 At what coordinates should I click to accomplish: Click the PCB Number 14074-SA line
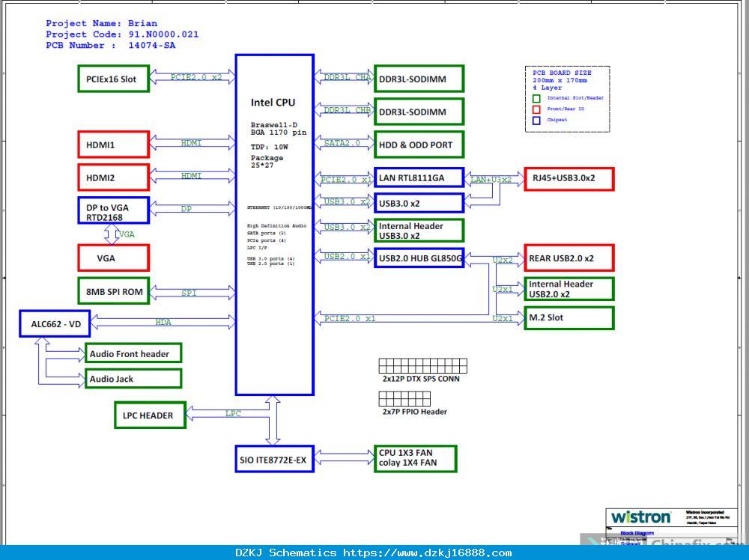click(x=110, y=45)
